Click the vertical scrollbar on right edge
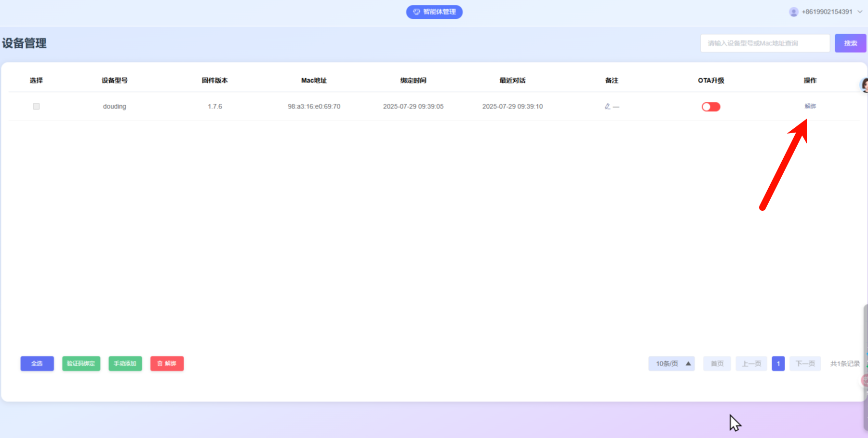The image size is (868, 438). click(x=865, y=367)
